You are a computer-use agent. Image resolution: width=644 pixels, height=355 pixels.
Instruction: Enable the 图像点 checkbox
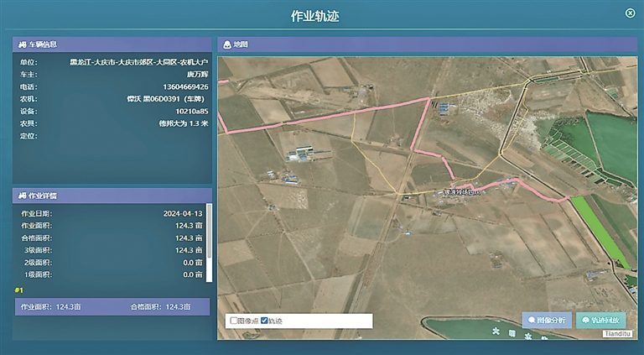(234, 321)
